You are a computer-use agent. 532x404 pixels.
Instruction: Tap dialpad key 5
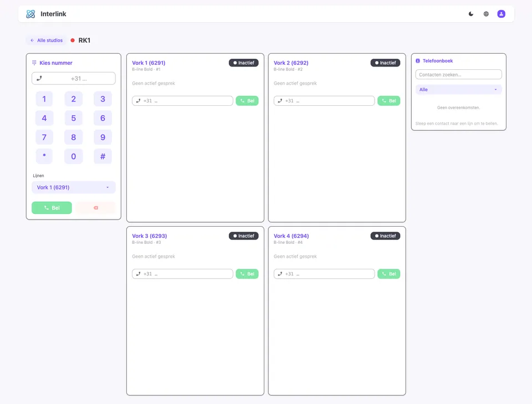pos(74,118)
